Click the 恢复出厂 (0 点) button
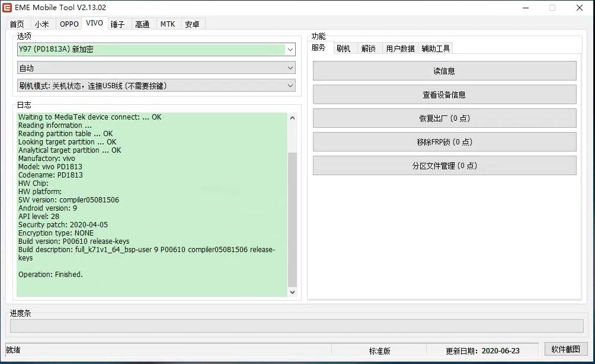The height and width of the screenshot is (364, 595). point(444,118)
